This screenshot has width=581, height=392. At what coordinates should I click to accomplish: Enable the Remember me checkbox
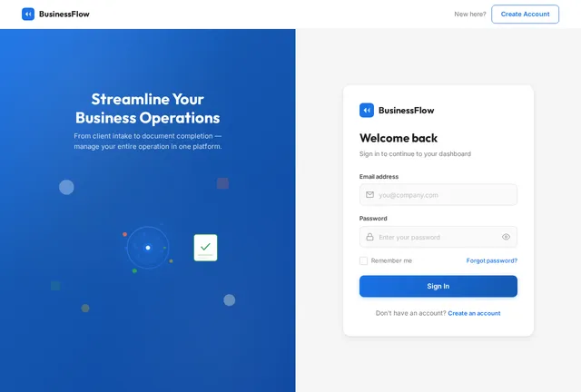pyautogui.click(x=363, y=260)
